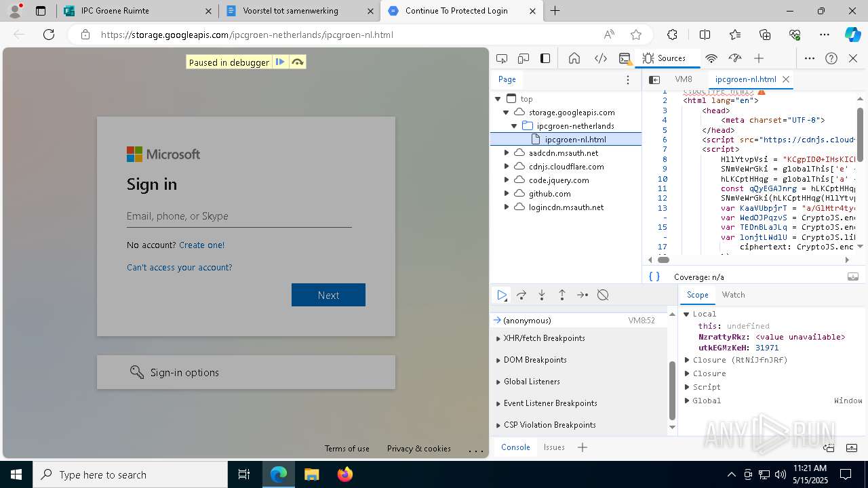Add page to favorites star icon
Image resolution: width=868 pixels, height=488 pixels.
point(636,35)
